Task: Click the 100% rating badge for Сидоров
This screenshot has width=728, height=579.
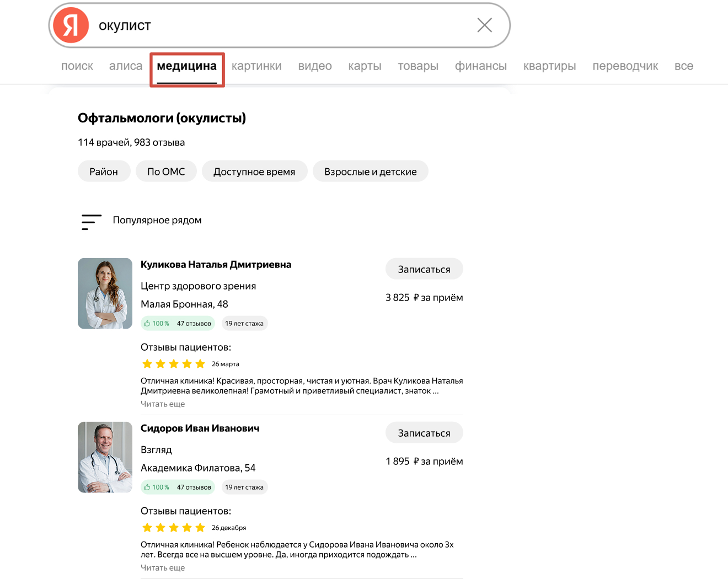Action: click(157, 487)
